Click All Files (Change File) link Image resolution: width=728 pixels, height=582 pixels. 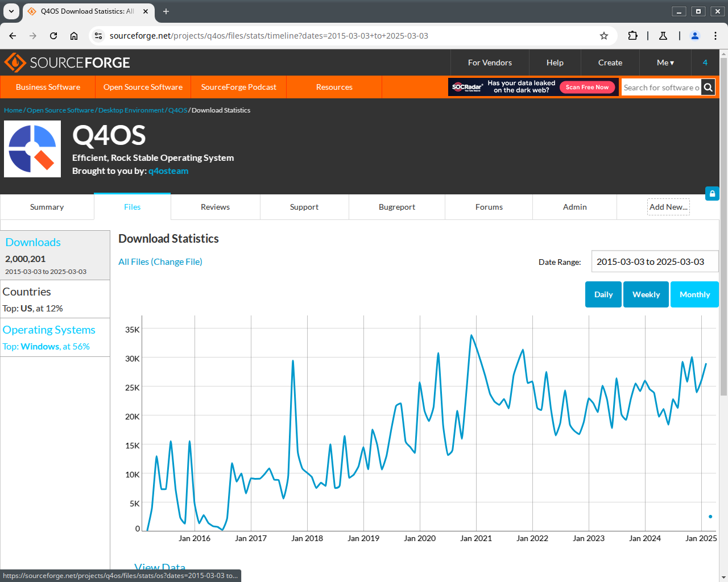point(160,261)
